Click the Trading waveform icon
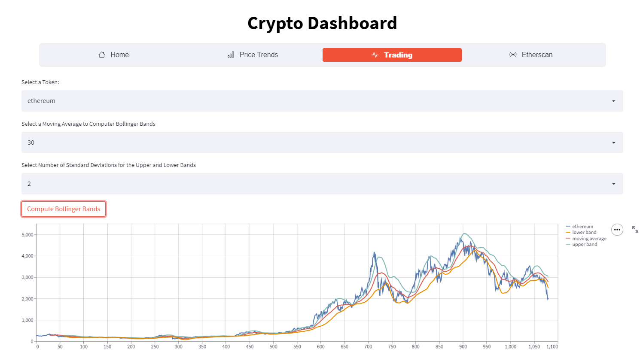The height and width of the screenshot is (364, 640). [x=374, y=55]
